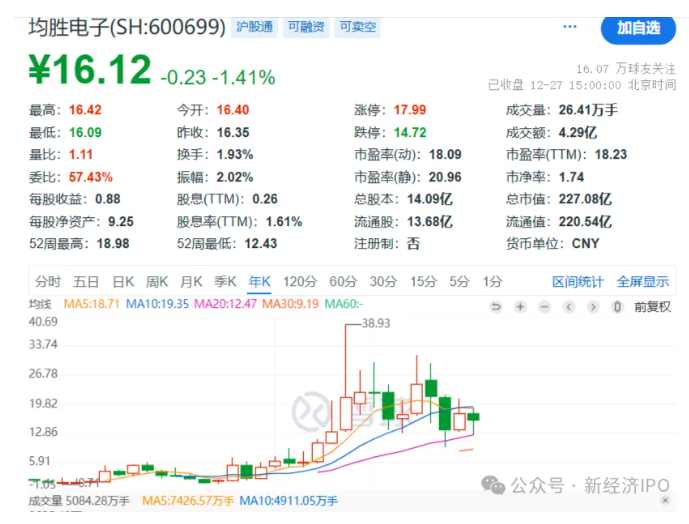Pan chart right with right arrow icon
Screen dimensions: 689x524
point(593,306)
